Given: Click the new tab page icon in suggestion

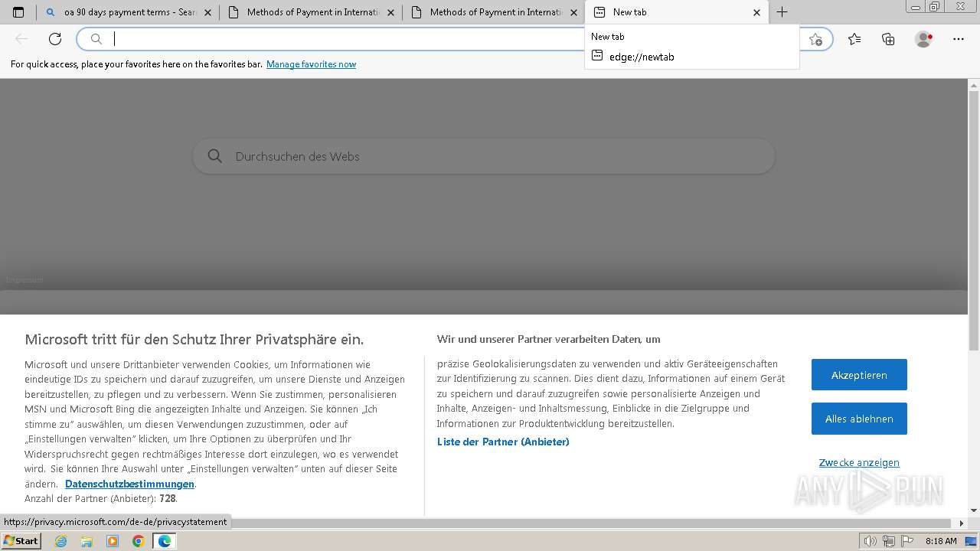Looking at the screenshot, I should point(597,56).
